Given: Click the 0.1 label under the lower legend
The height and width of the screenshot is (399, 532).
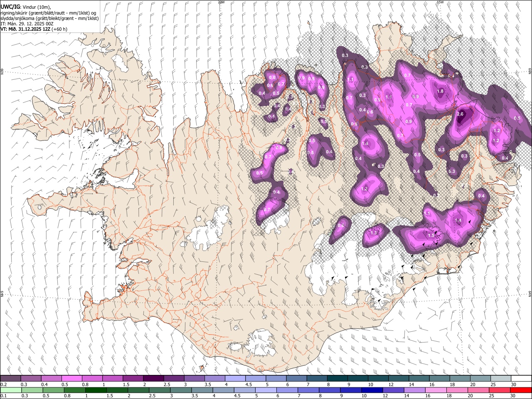Looking at the screenshot, I should pyautogui.click(x=3, y=396).
